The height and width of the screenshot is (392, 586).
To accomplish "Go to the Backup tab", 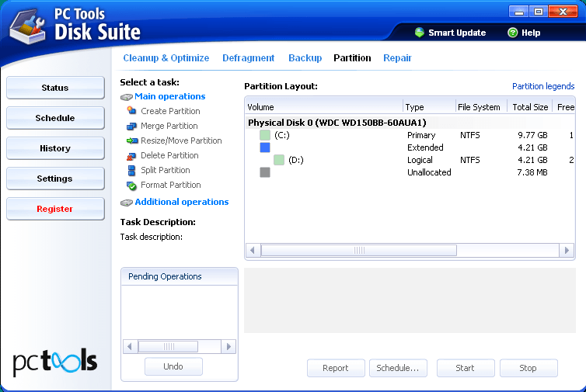I will 305,58.
